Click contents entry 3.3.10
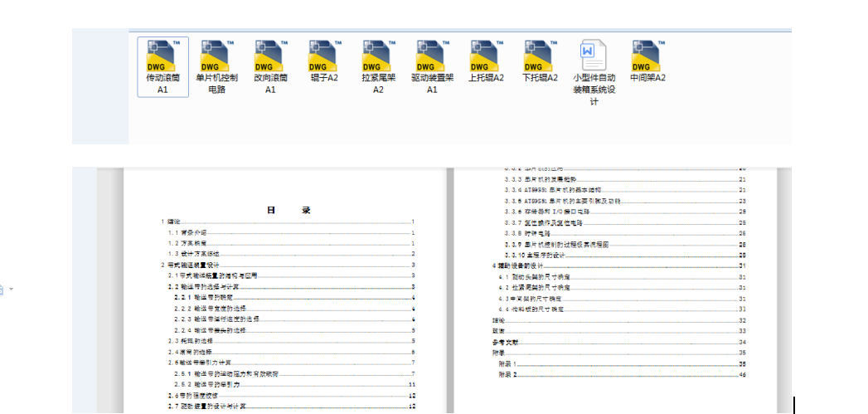The image size is (868, 414). point(625,255)
